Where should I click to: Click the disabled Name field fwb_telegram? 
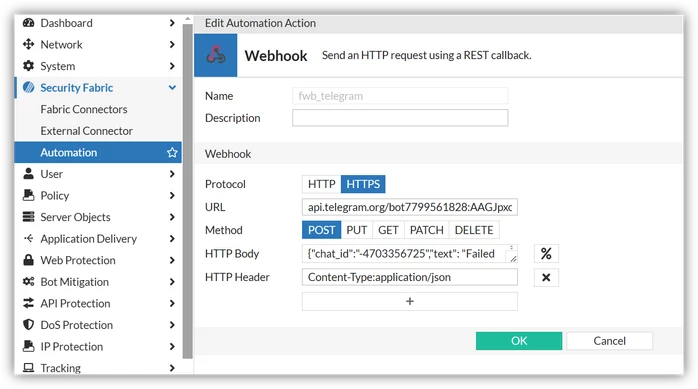click(x=400, y=96)
